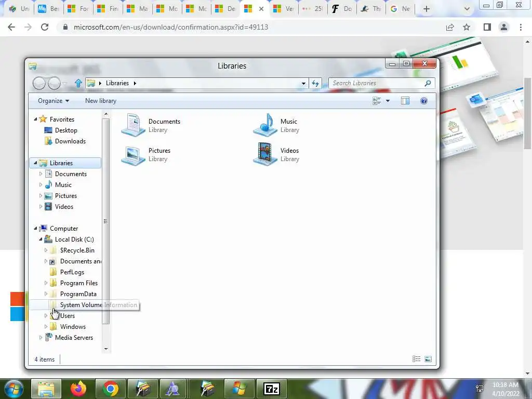
Task: Bookmark this page with star icon
Action: pos(467,27)
